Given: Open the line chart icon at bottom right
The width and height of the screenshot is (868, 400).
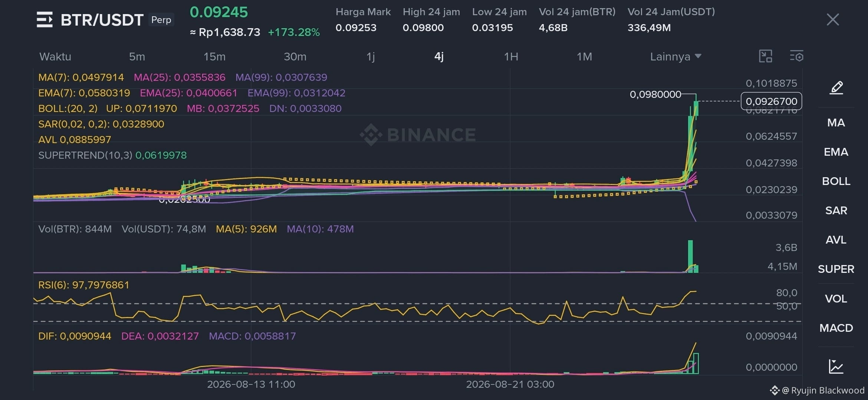Looking at the screenshot, I should (836, 366).
